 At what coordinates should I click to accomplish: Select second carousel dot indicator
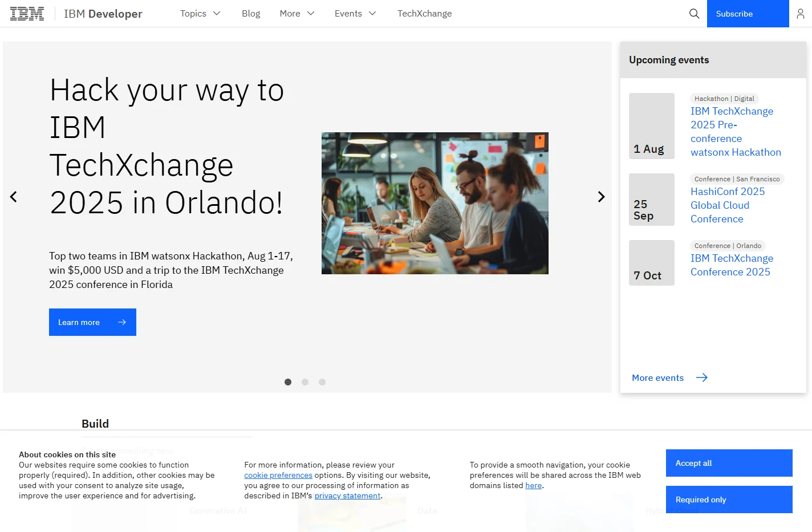pyautogui.click(x=305, y=382)
